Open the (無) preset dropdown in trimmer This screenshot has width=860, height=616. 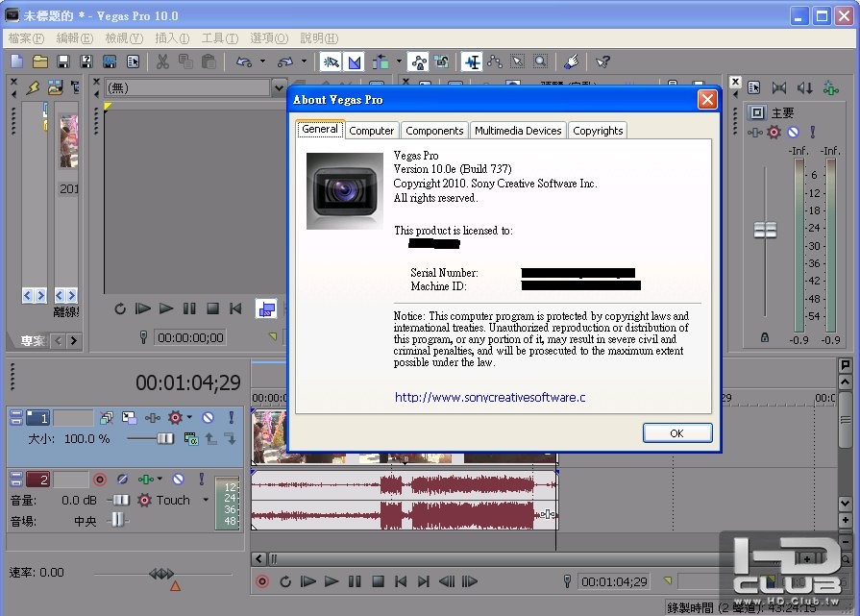pos(279,87)
